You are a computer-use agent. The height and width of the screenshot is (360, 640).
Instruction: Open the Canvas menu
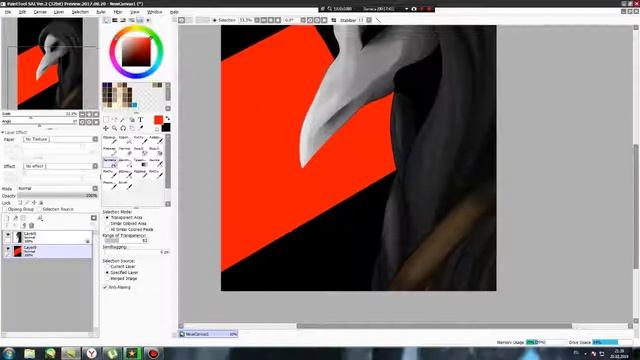(x=40, y=12)
